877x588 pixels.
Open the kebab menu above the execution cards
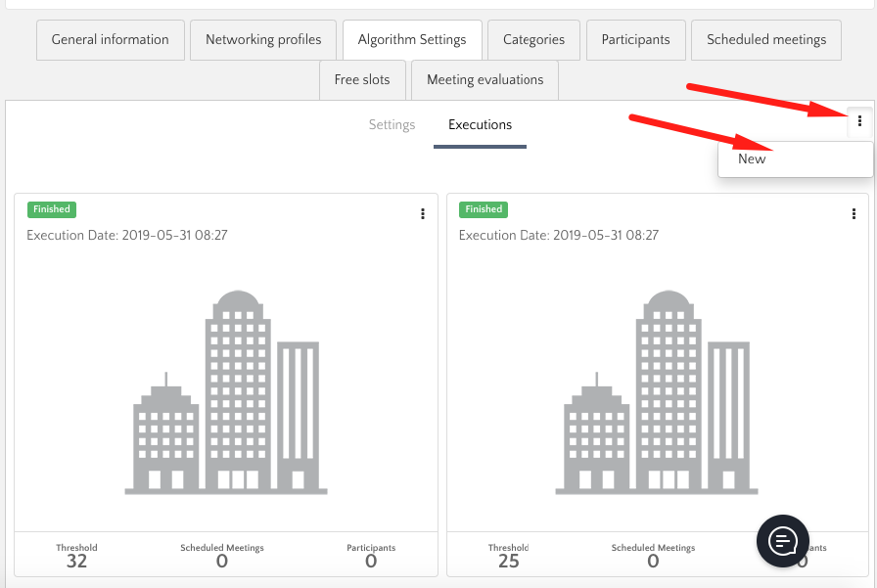[x=859, y=122]
